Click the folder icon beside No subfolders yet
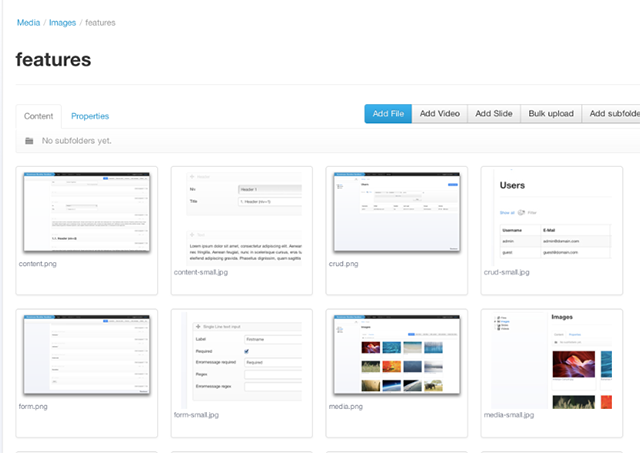This screenshot has height=453, width=640. 29,141
